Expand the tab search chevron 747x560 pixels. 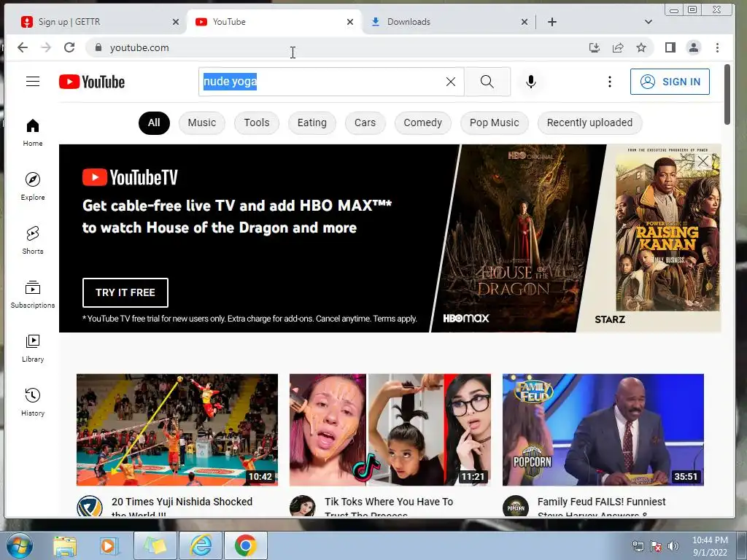tap(648, 22)
